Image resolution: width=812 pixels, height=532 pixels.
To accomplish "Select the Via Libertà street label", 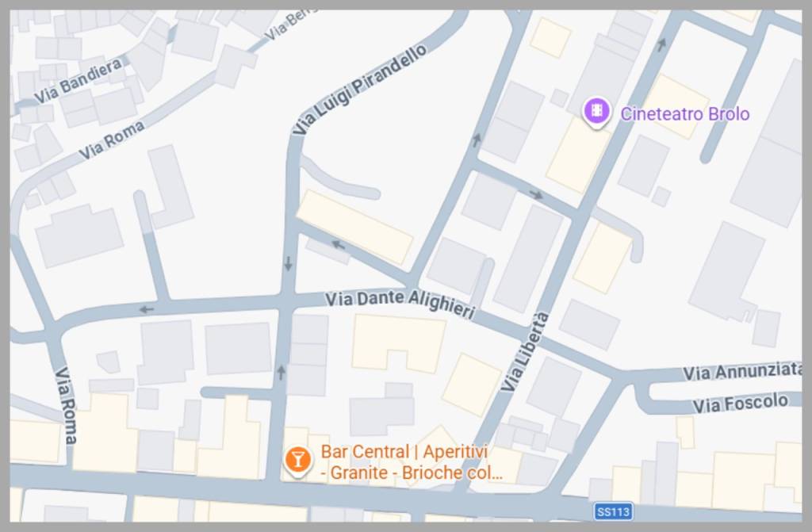I will (525, 352).
